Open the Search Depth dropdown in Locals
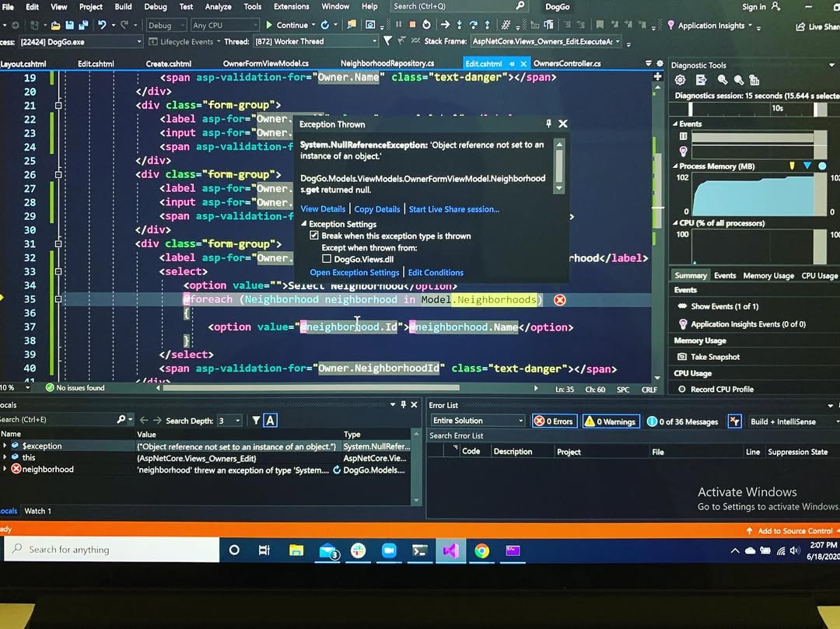Viewport: 840px width, 629px height. pos(230,421)
